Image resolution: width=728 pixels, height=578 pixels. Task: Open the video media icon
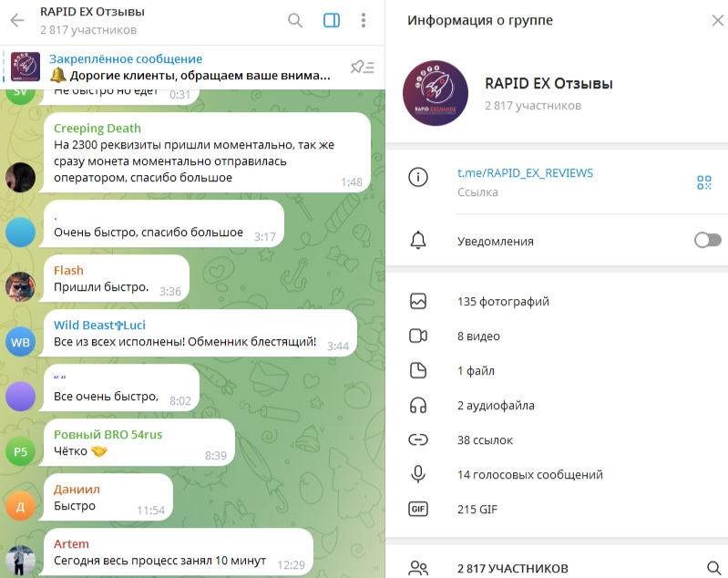tap(418, 335)
